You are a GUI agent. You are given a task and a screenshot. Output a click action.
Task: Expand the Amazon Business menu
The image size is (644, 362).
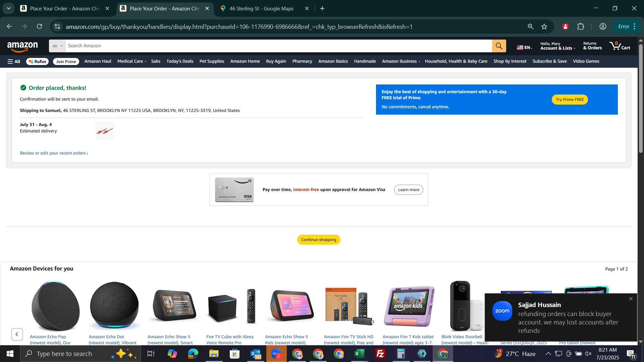[401, 61]
